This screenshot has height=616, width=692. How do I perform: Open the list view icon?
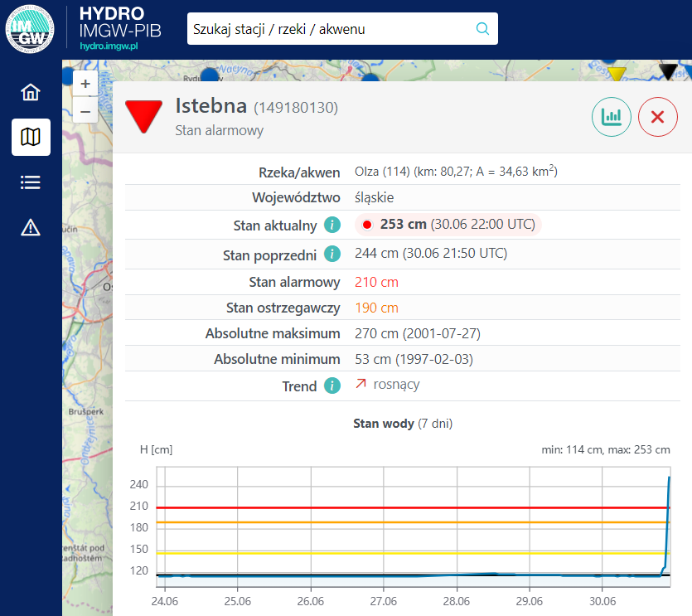click(31, 182)
